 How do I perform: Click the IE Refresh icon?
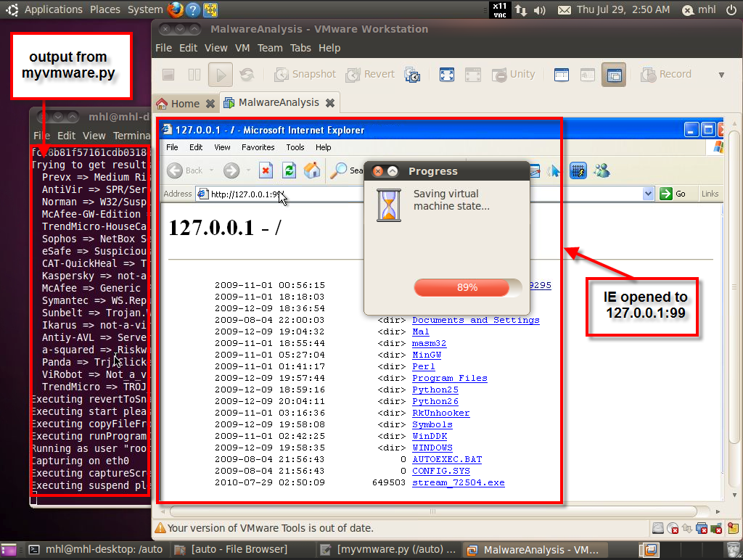[x=289, y=170]
